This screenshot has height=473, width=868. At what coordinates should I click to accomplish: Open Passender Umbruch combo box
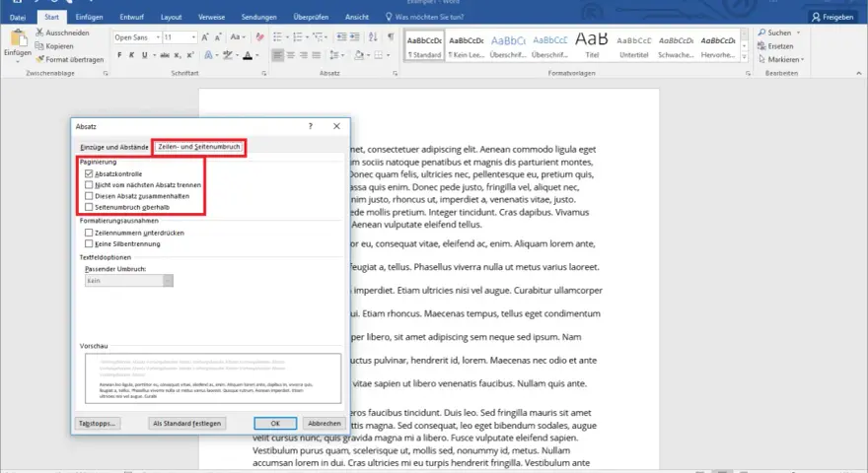click(129, 281)
